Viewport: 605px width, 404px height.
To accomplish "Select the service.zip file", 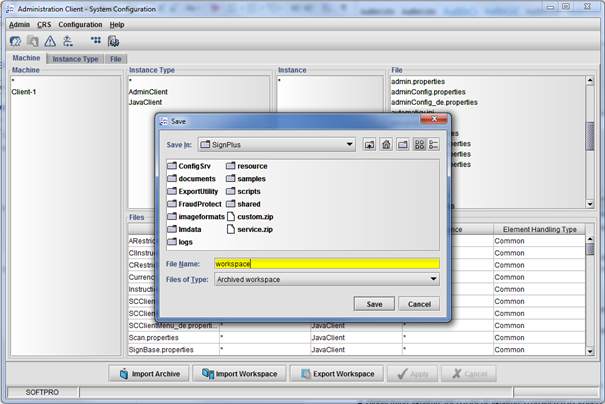I will (x=254, y=229).
